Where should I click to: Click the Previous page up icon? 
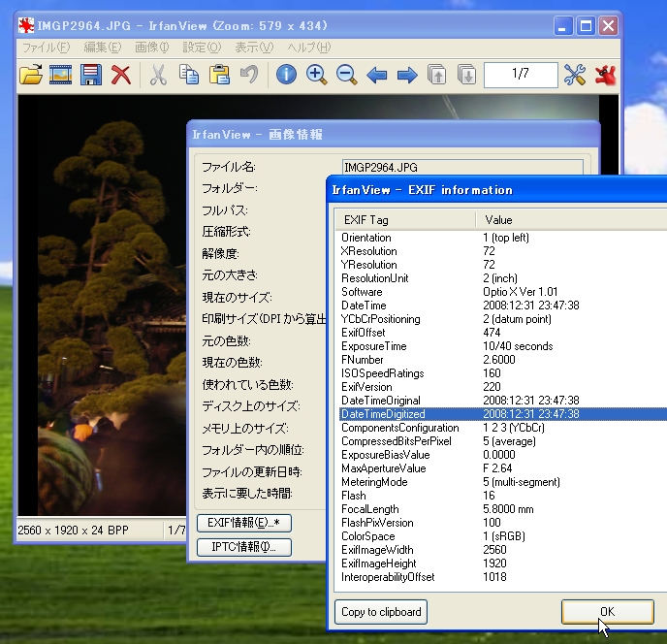[x=437, y=75]
